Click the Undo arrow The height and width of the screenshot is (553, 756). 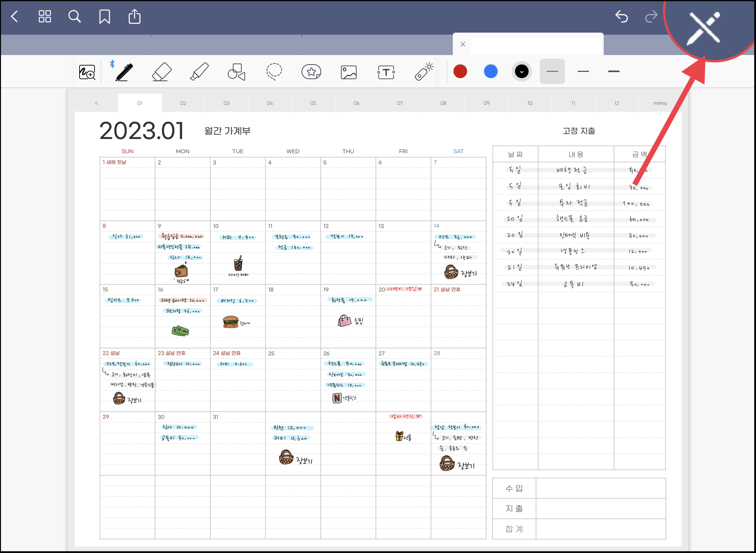coord(622,16)
